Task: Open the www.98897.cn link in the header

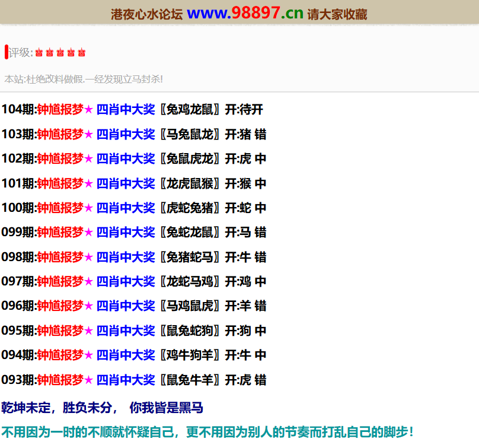Action: pos(244,13)
